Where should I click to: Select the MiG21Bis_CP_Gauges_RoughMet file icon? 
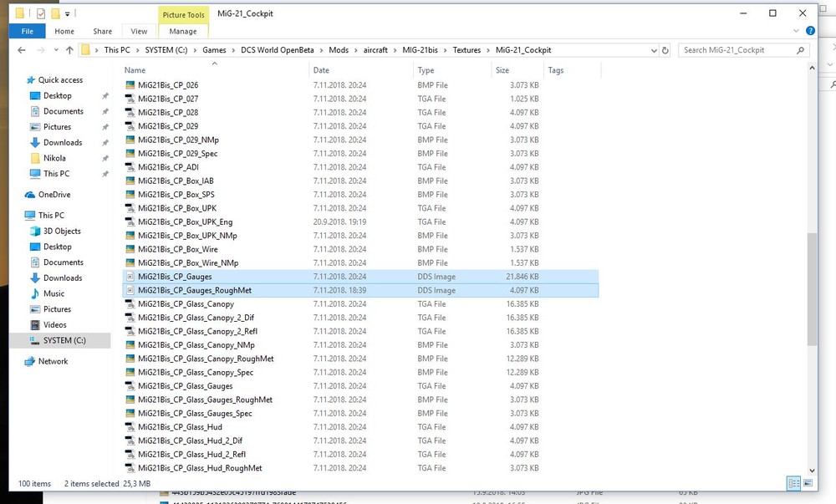tap(130, 291)
